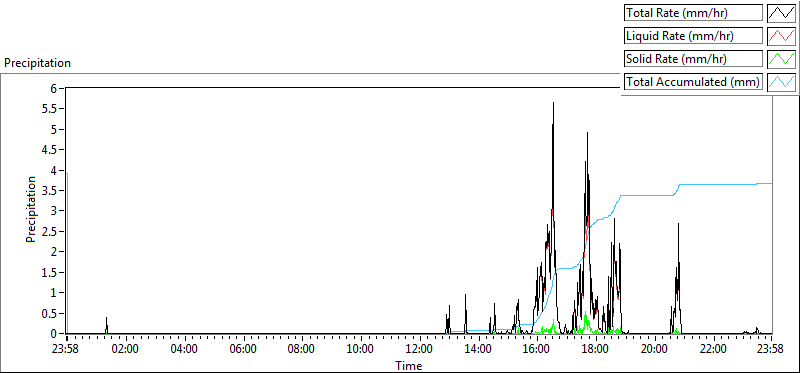Click the 23:58 end time axis label

769,349
